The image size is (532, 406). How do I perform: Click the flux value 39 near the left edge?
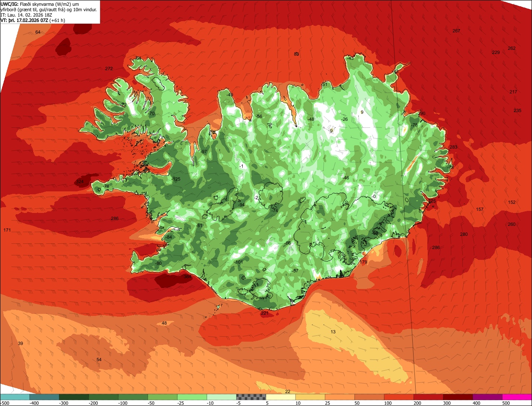point(20,343)
